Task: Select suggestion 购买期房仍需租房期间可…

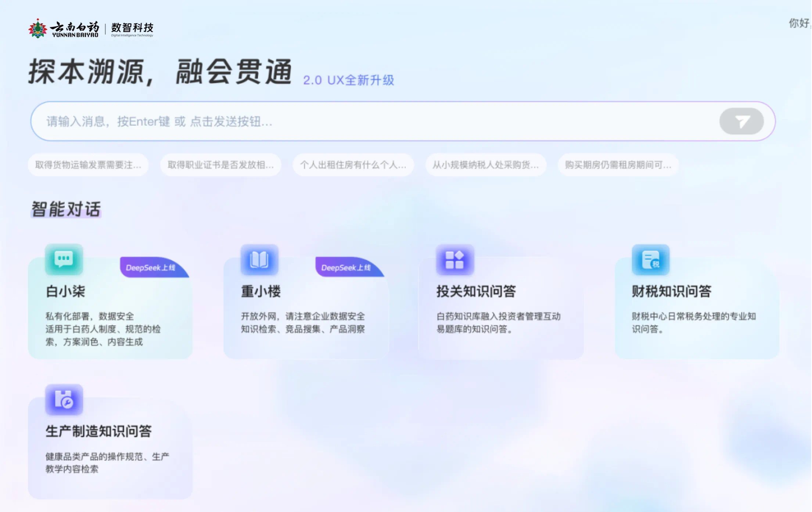Action: click(x=618, y=165)
